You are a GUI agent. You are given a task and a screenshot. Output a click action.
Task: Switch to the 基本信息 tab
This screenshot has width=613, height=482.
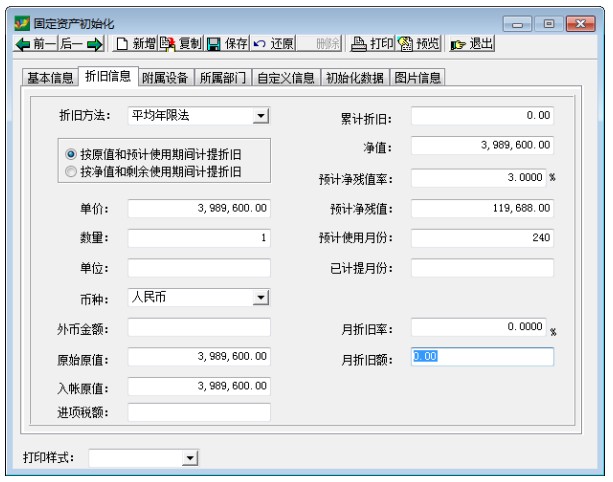point(50,77)
